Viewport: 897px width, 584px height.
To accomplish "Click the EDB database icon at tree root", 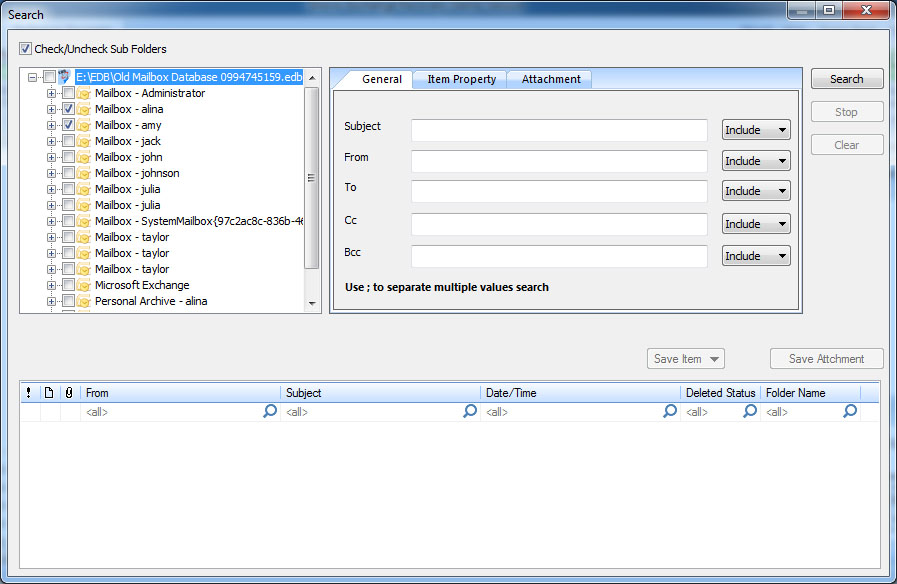I will (65, 77).
